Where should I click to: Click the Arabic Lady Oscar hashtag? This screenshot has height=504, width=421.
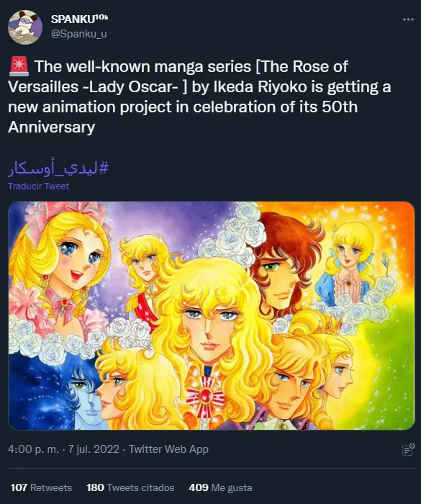(x=58, y=168)
